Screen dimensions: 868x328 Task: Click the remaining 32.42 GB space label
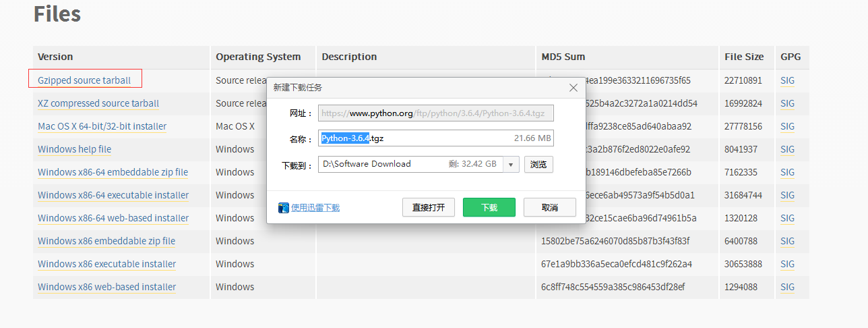coord(472,164)
